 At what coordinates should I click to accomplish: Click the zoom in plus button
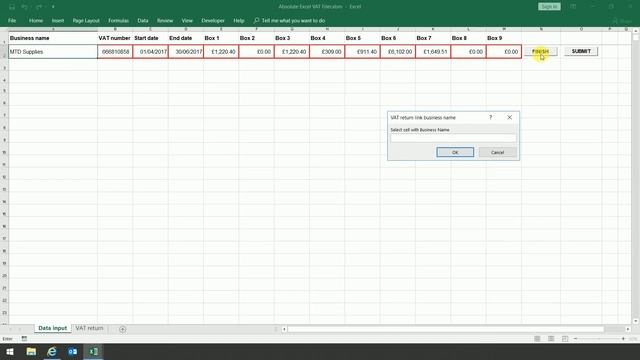tap(623, 339)
